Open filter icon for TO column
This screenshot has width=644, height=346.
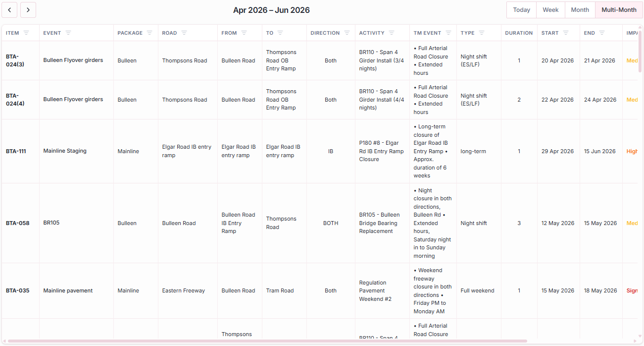point(280,33)
